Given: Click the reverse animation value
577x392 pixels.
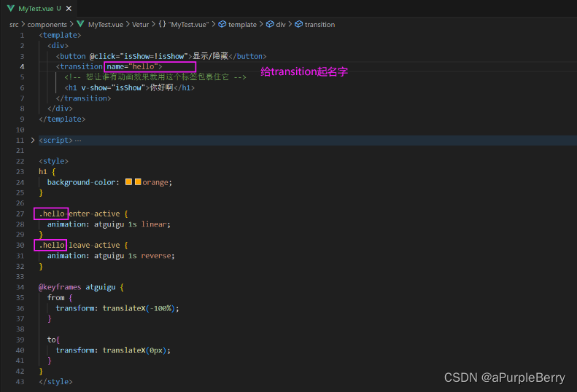Looking at the screenshot, I should pos(156,256).
